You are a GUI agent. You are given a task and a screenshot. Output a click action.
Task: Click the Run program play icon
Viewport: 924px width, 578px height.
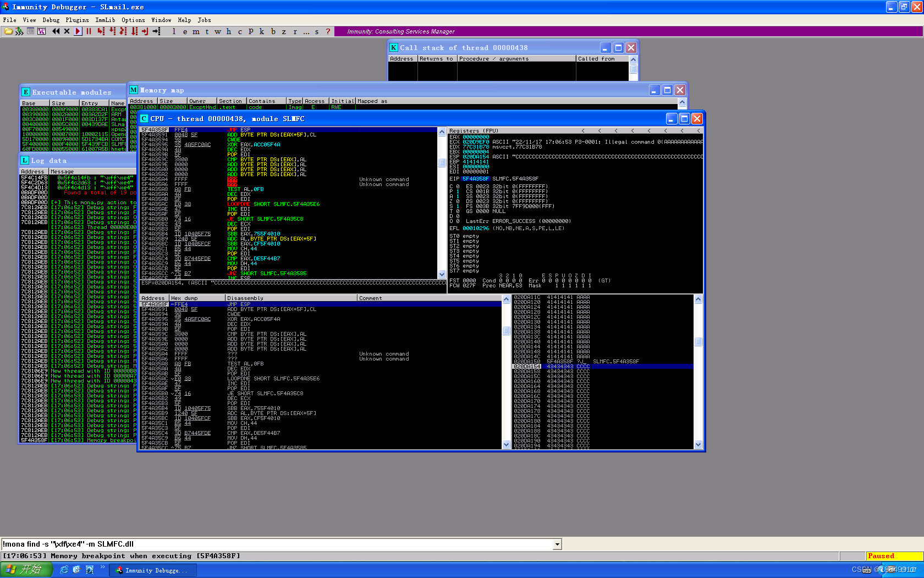[x=78, y=31]
